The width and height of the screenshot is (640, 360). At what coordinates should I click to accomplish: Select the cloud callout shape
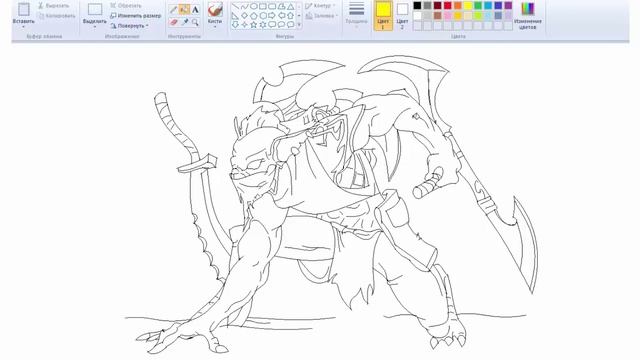(x=291, y=24)
